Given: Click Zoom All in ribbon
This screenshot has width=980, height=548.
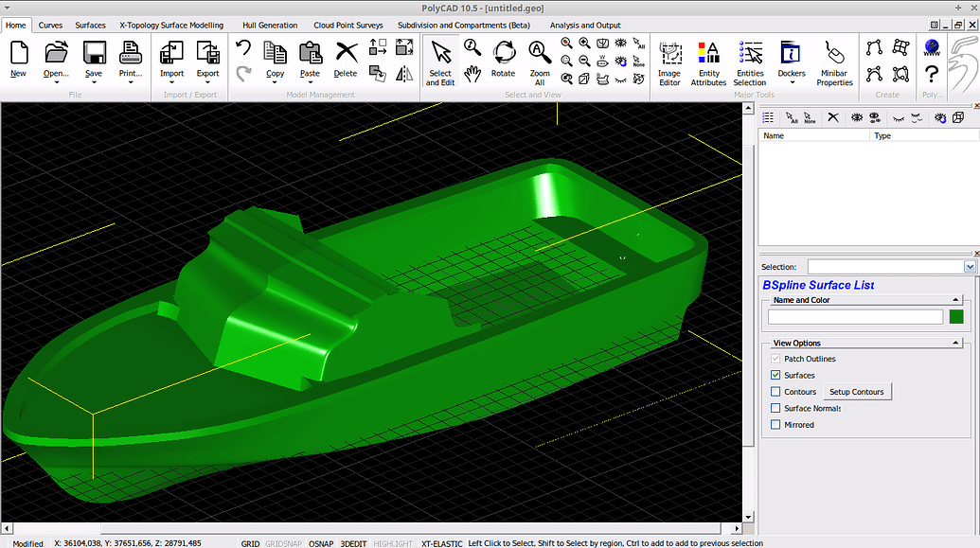Looking at the screenshot, I should [540, 62].
